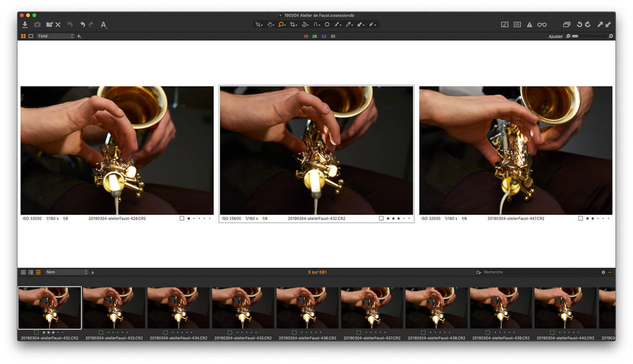Viewport: 633px width, 364px height.
Task: Click the delete X icon in toolbar
Action: coord(58,24)
